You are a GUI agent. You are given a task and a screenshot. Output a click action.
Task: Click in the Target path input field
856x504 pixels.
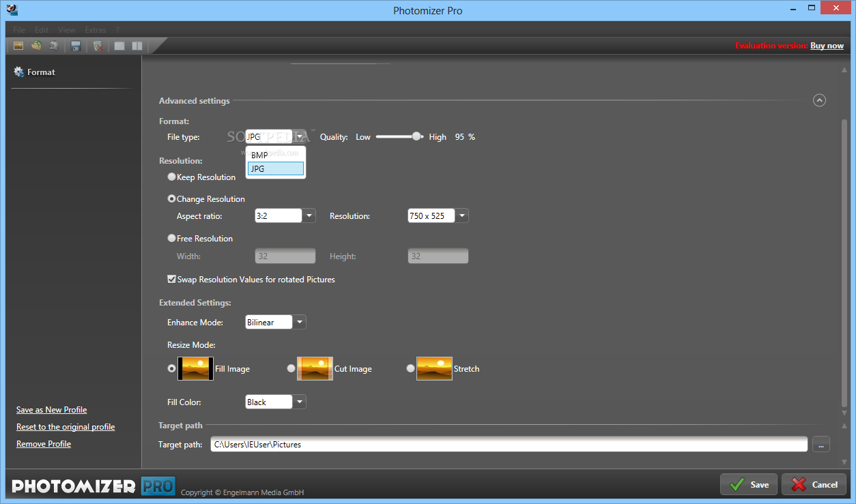tap(509, 444)
